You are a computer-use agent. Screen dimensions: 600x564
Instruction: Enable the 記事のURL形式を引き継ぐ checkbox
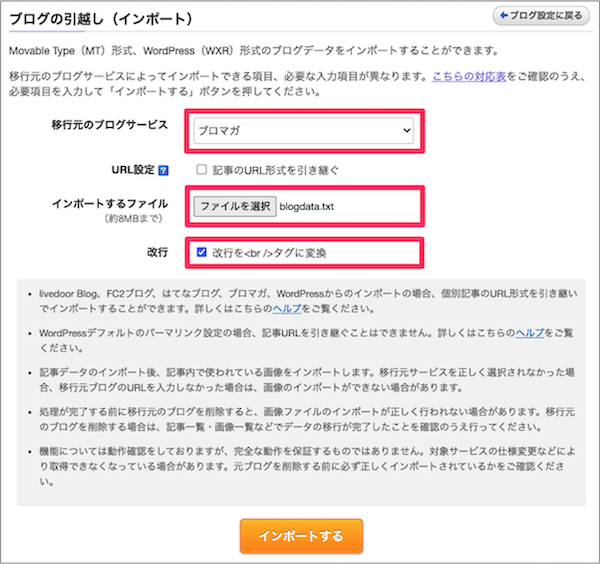[x=201, y=170]
